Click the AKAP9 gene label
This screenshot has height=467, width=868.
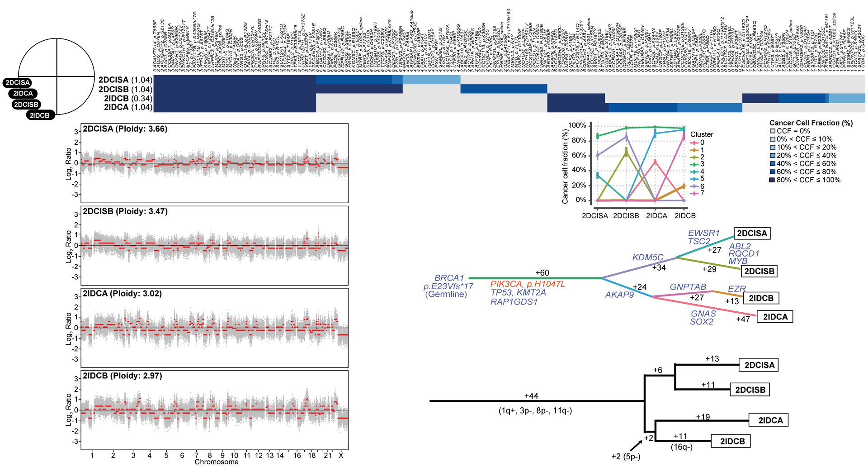[619, 295]
